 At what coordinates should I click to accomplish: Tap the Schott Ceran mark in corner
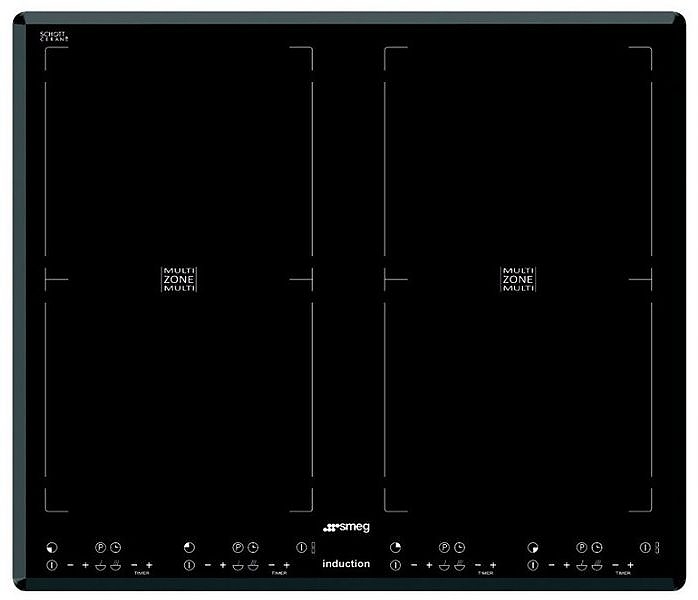54,36
